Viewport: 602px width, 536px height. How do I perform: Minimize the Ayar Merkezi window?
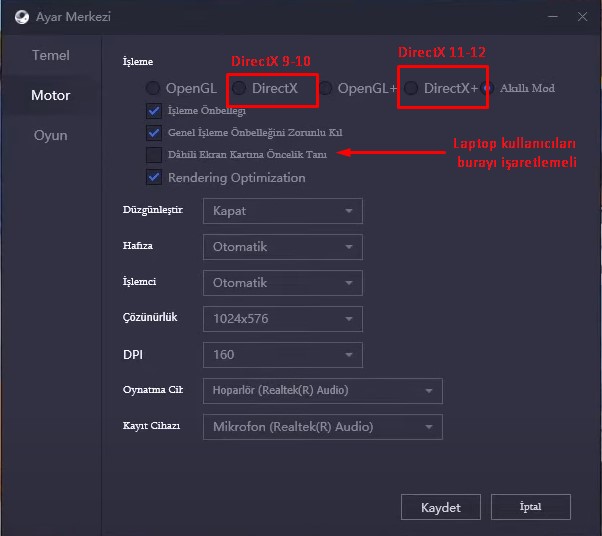552,17
